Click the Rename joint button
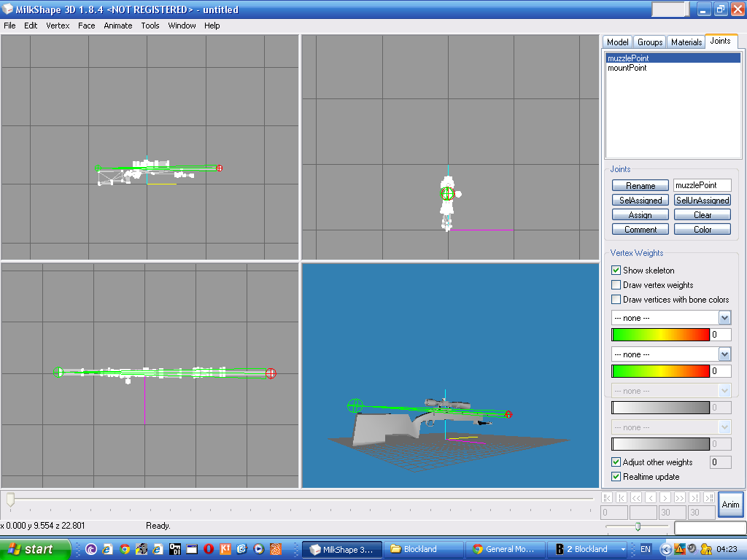747x560 pixels. (x=640, y=186)
